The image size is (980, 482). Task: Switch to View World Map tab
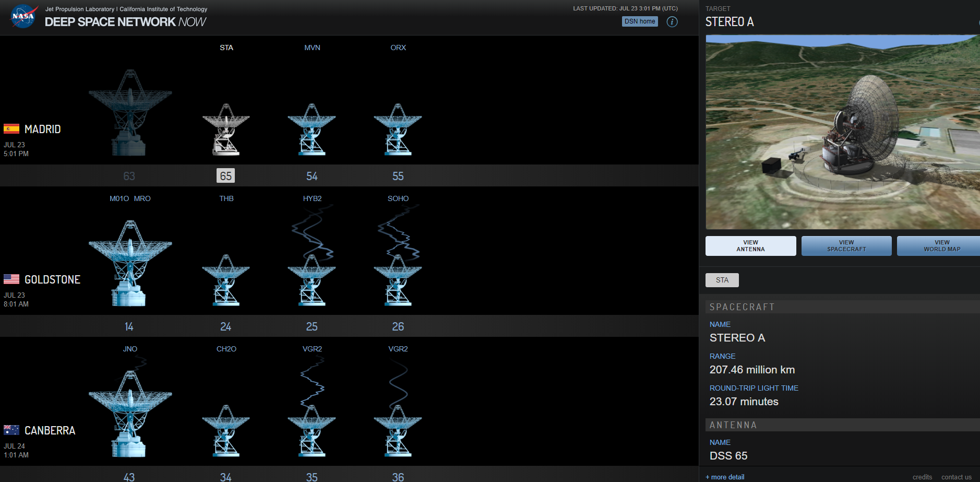click(938, 246)
